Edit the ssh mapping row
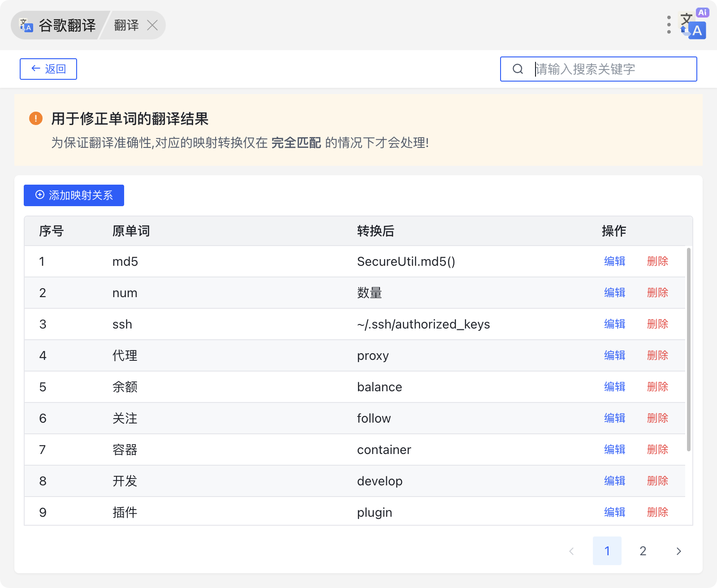The image size is (717, 588). pos(614,324)
